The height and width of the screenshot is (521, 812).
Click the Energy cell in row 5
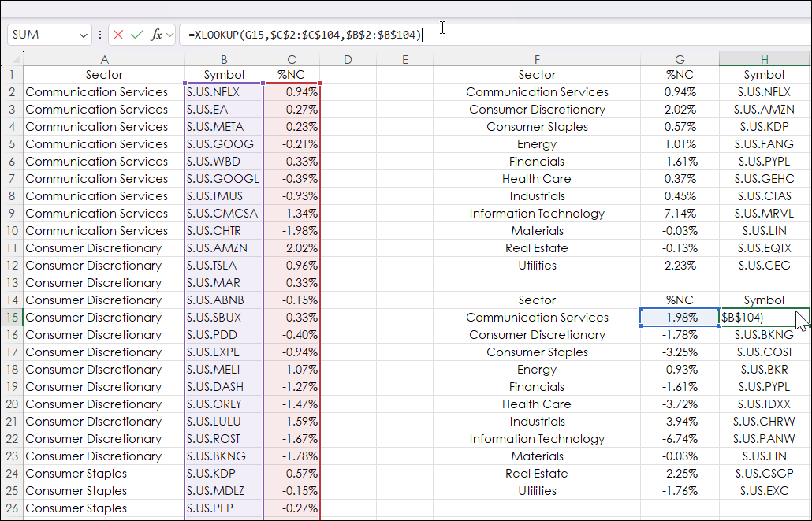coord(537,144)
